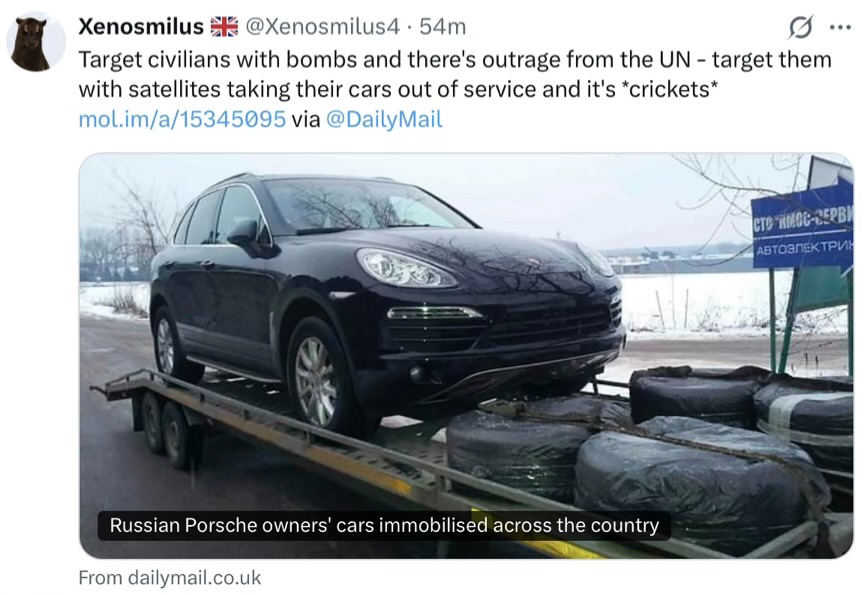The width and height of the screenshot is (864, 595).
Task: Open the 'From dailymail.co.uk' source link
Action: [x=170, y=577]
